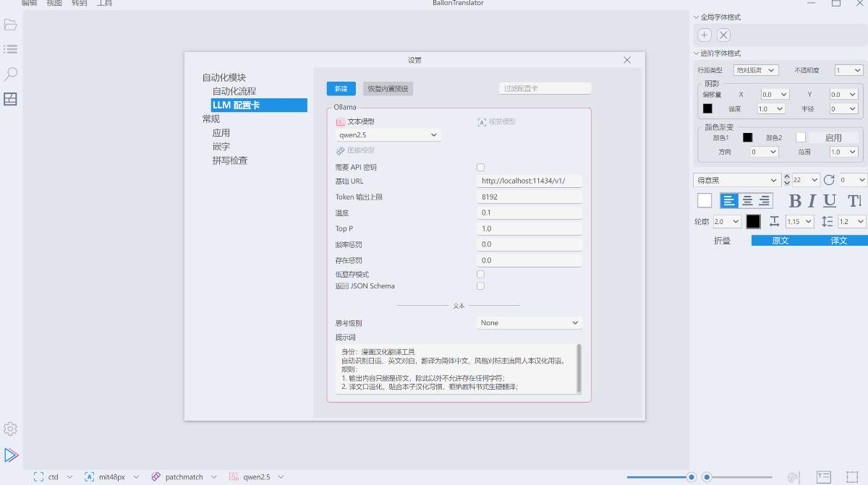Image resolution: width=868 pixels, height=485 pixels.
Task: Collapse the 全局字体格式 section
Action: click(x=717, y=17)
